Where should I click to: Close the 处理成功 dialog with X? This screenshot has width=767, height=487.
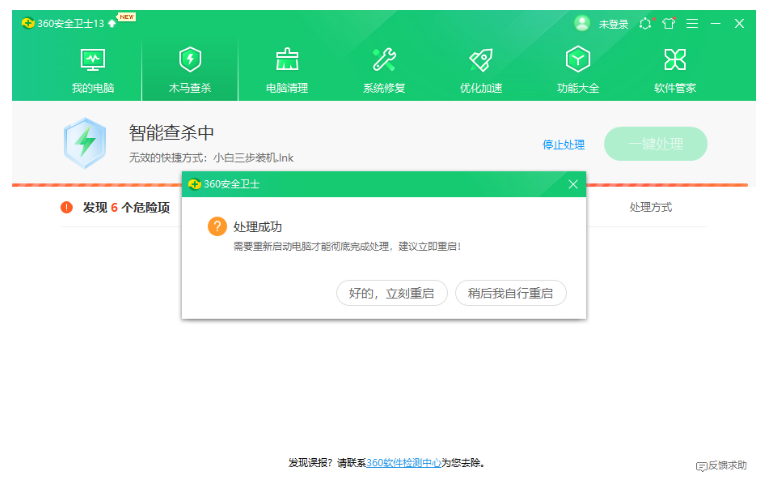(573, 184)
